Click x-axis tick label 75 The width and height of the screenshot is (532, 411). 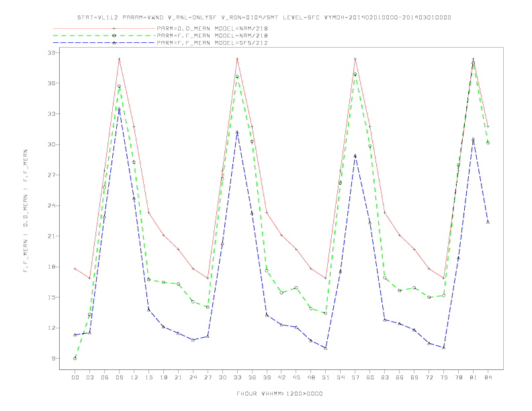tap(444, 377)
